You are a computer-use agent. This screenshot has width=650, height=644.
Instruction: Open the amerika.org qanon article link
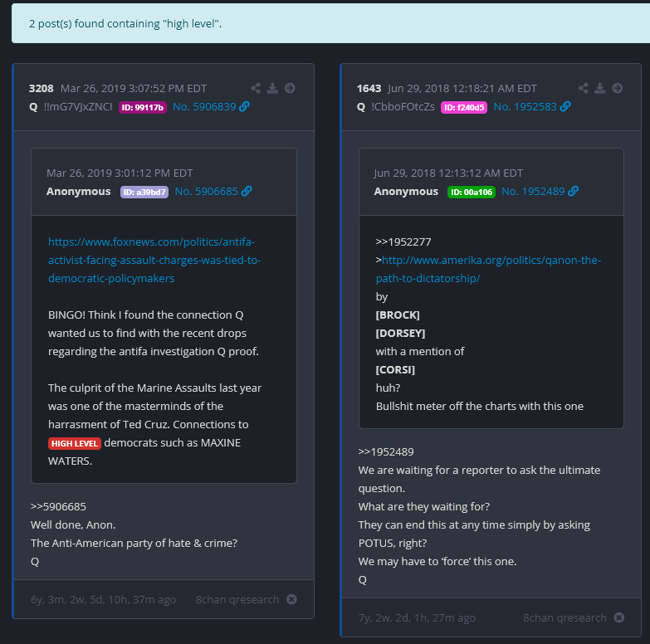pyautogui.click(x=488, y=269)
